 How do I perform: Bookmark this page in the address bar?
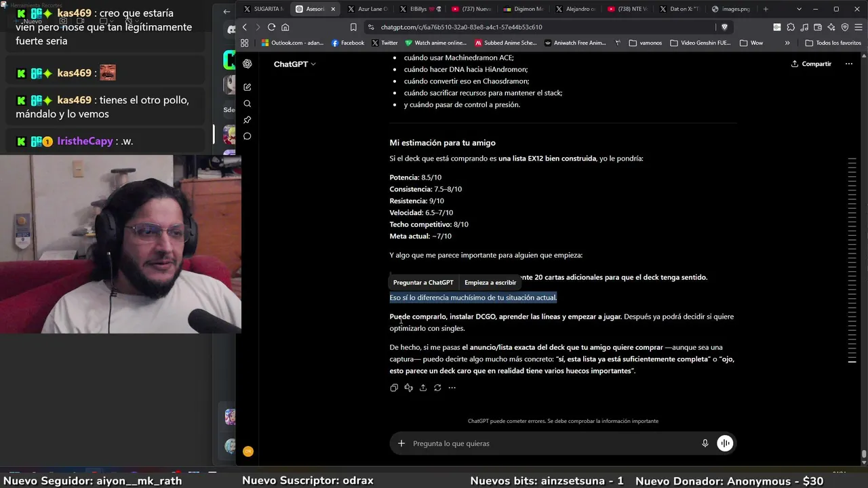pyautogui.click(x=353, y=27)
